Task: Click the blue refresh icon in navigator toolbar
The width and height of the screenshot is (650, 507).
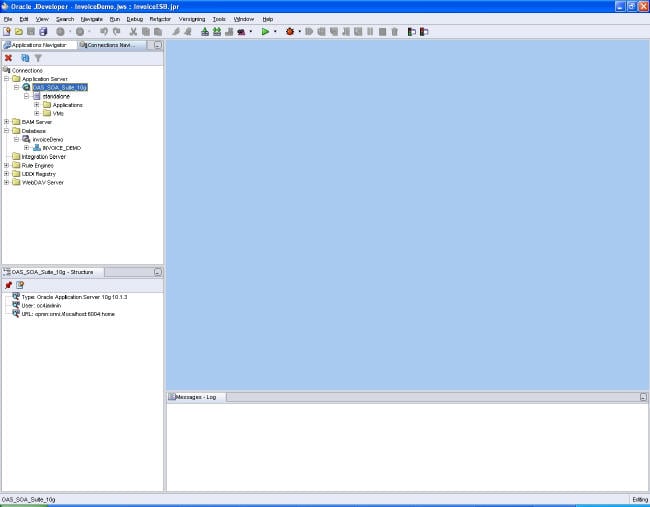Action: [x=25, y=58]
